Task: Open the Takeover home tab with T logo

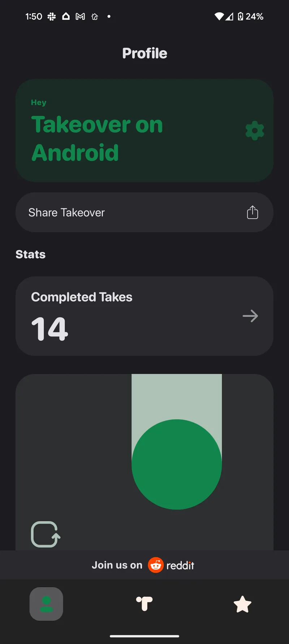Action: (144, 604)
